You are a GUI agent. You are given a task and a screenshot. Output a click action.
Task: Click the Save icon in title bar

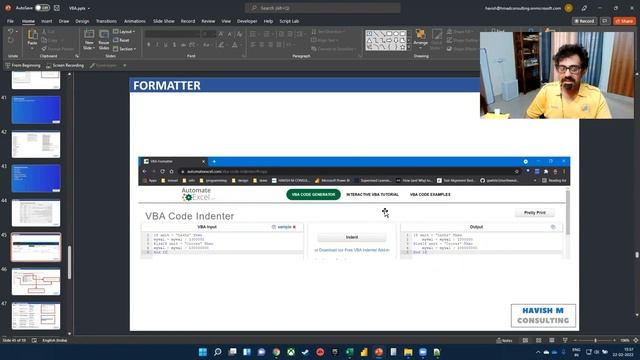pos(57,8)
